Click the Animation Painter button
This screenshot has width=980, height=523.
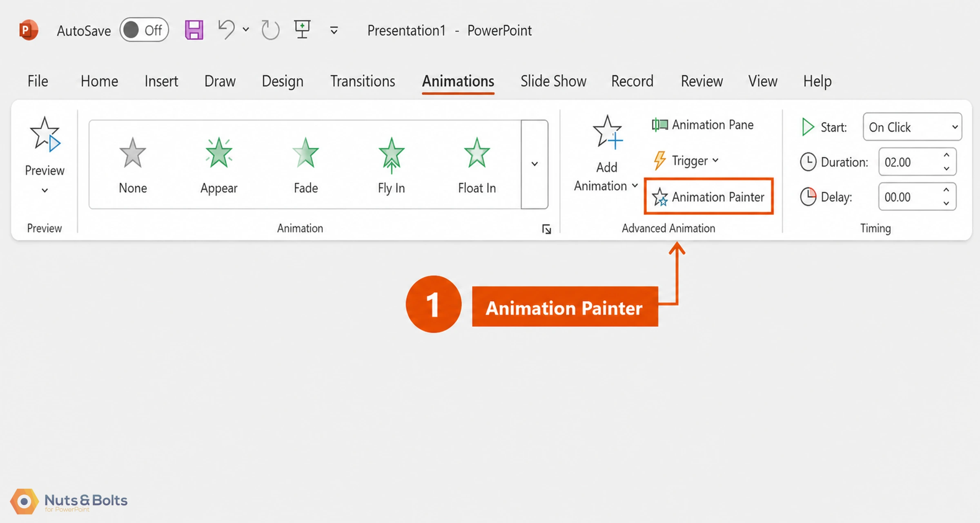(x=708, y=197)
